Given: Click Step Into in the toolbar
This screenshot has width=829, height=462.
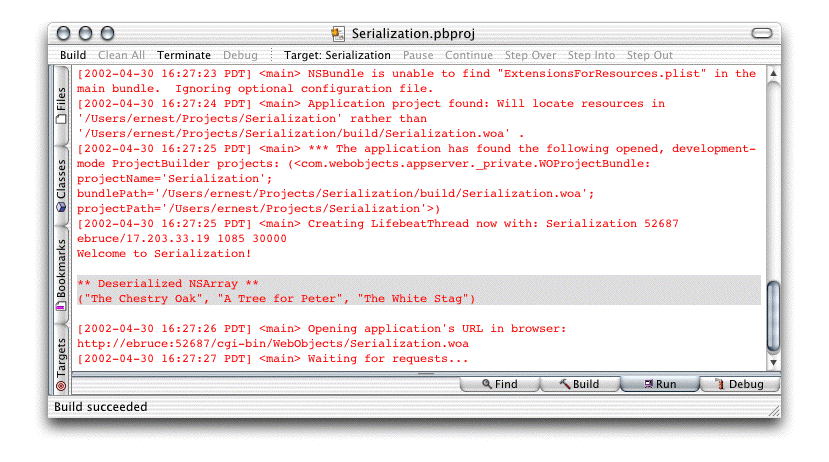Looking at the screenshot, I should [x=591, y=55].
